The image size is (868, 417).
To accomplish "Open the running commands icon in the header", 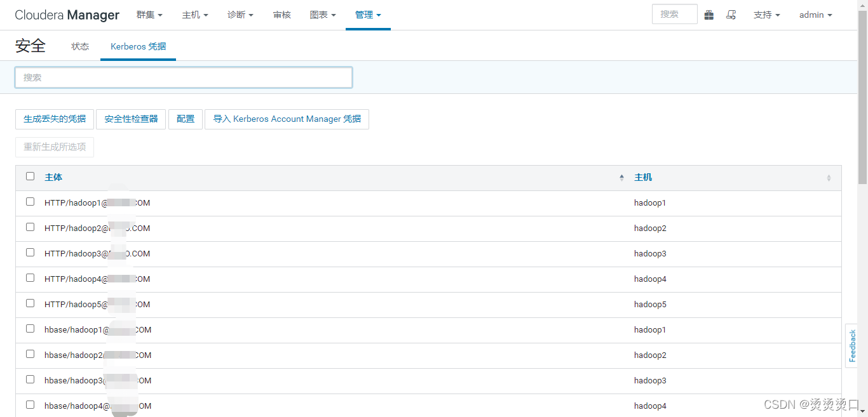I will tap(731, 15).
